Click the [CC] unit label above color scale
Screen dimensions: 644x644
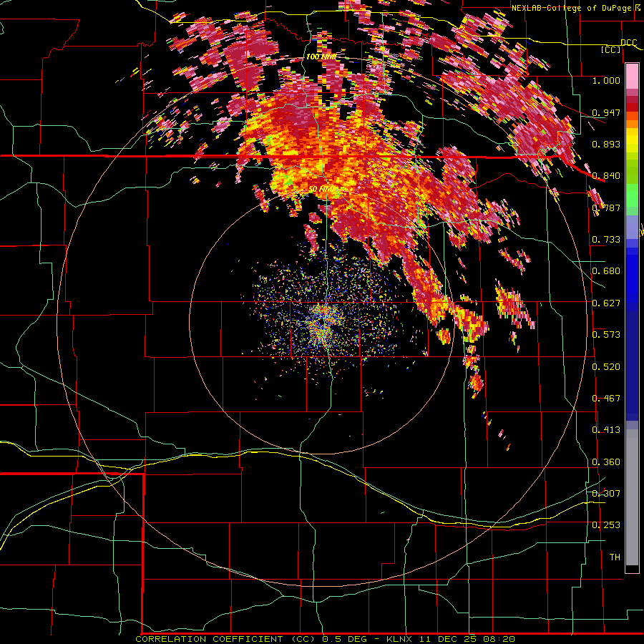[x=611, y=49]
